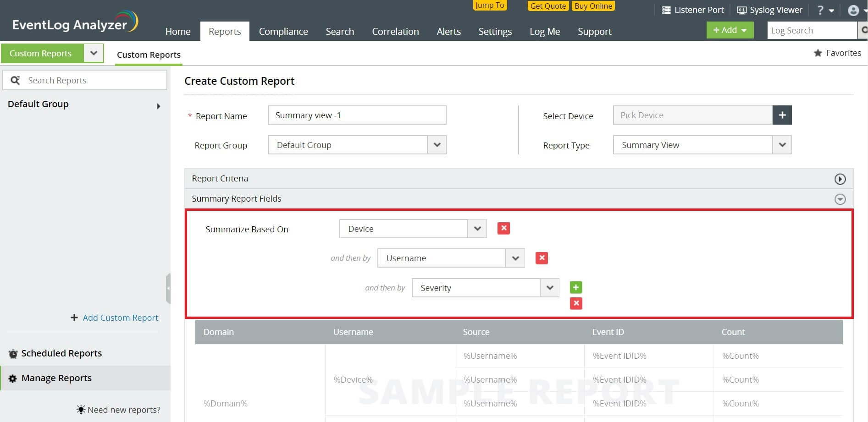Click the Event ID column header
This screenshot has width=868, height=422.
pos(608,332)
